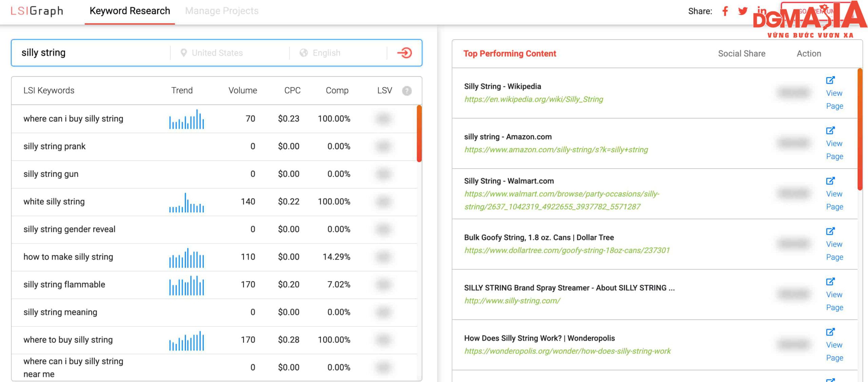
Task: Sort by Volume column header
Action: (243, 90)
